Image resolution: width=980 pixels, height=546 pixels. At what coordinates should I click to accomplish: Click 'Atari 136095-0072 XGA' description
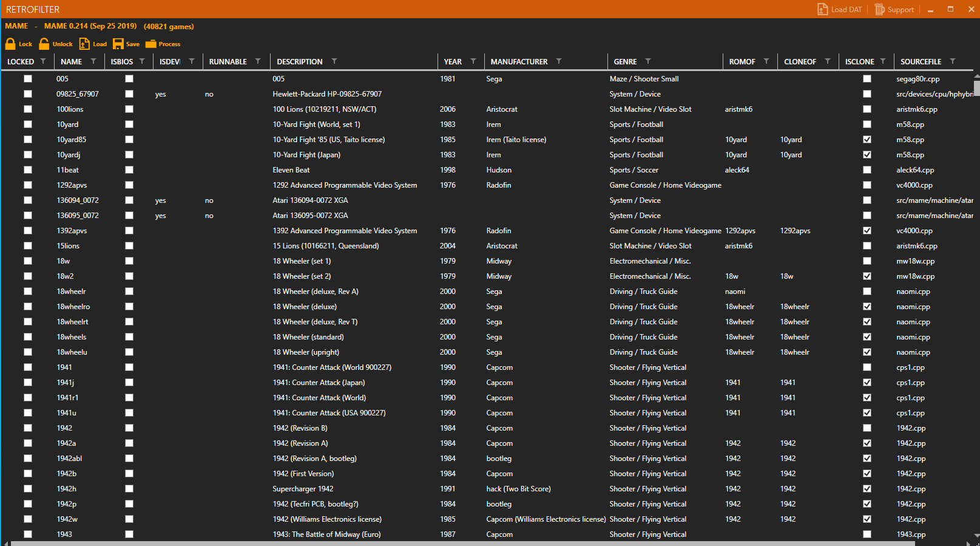(310, 216)
